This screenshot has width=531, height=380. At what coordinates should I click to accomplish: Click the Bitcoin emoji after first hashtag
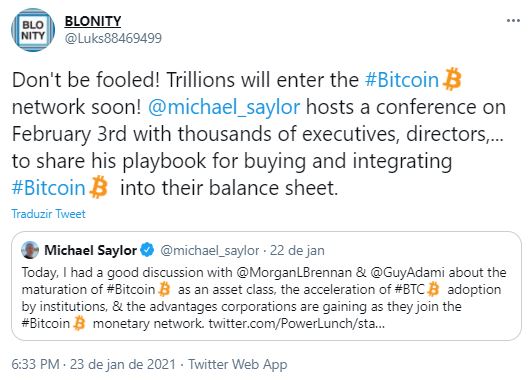[452, 79]
